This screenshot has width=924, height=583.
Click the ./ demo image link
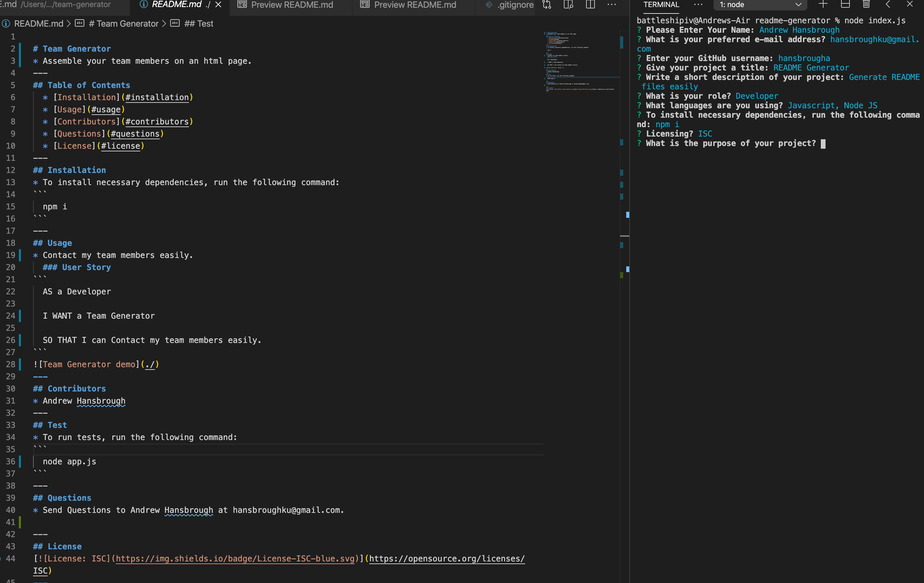click(150, 365)
